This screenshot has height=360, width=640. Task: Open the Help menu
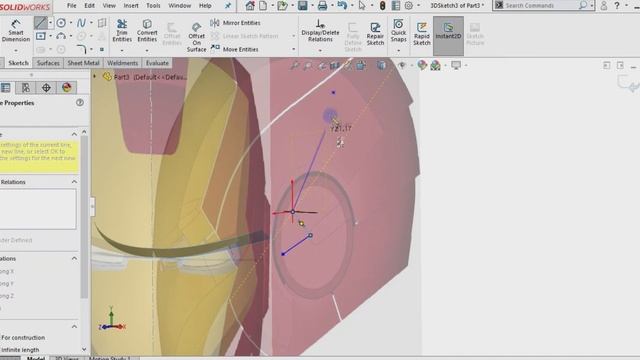click(x=205, y=6)
